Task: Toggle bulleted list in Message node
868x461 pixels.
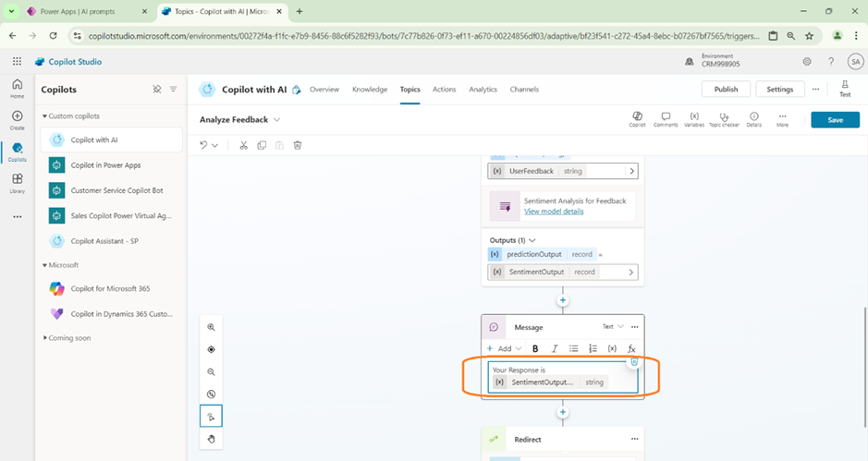Action: click(x=574, y=348)
